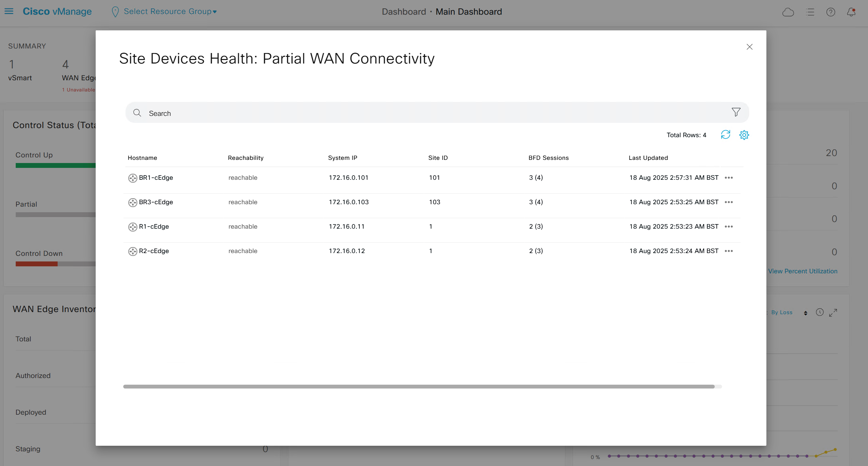Viewport: 868px width, 466px height.
Task: Click View Percent Utilization link
Action: [802, 271]
